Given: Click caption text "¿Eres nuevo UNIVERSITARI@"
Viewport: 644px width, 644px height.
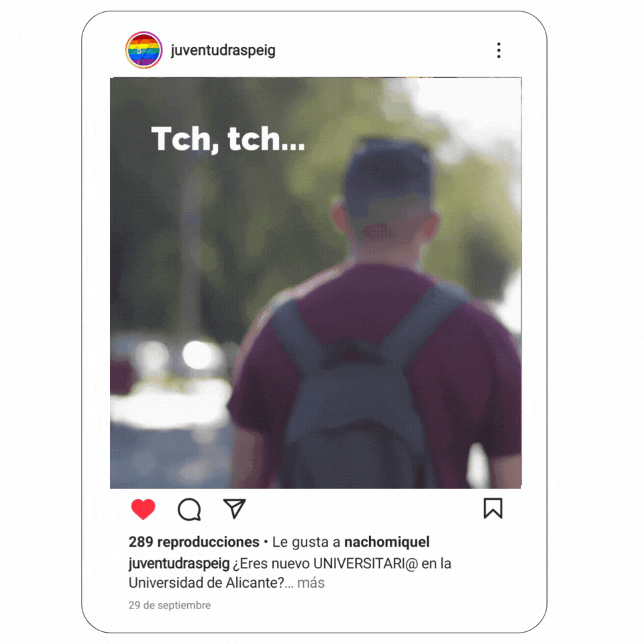Looking at the screenshot, I should pos(325,563).
